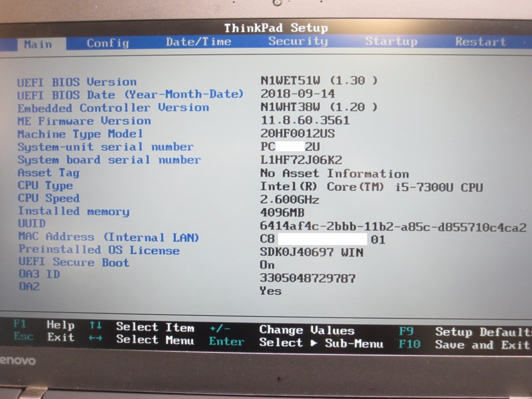The width and height of the screenshot is (532, 399).
Task: Click the Esc Exit hint
Action: click(x=44, y=337)
